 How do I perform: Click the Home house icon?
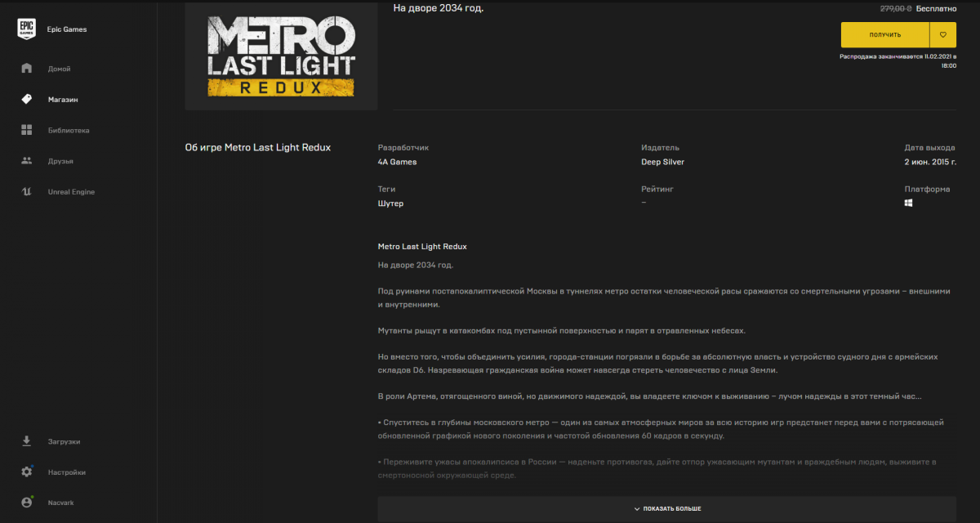coord(26,69)
